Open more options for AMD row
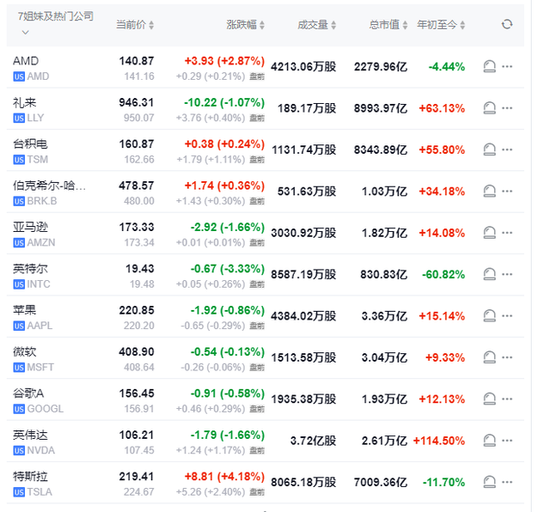Image resolution: width=550 pixels, height=512 pixels. (x=507, y=66)
